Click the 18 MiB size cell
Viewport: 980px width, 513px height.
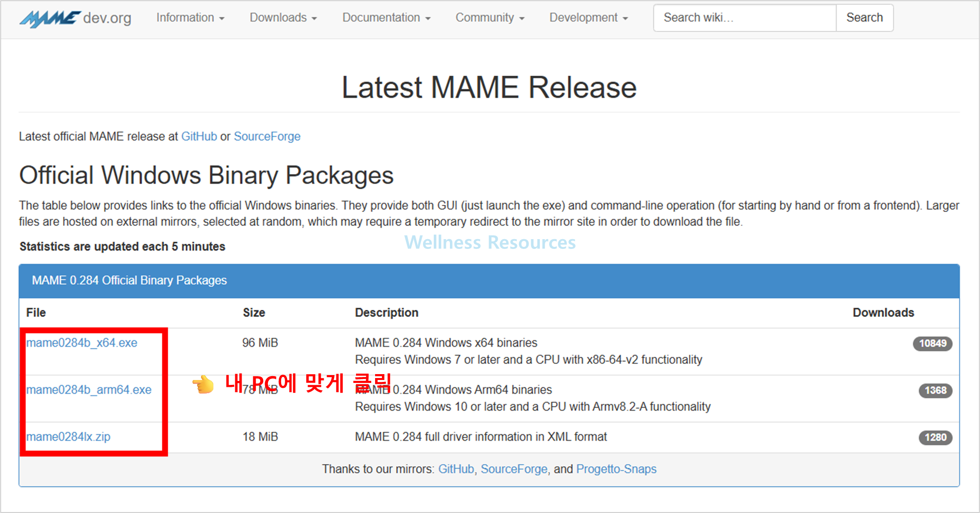tap(260, 437)
